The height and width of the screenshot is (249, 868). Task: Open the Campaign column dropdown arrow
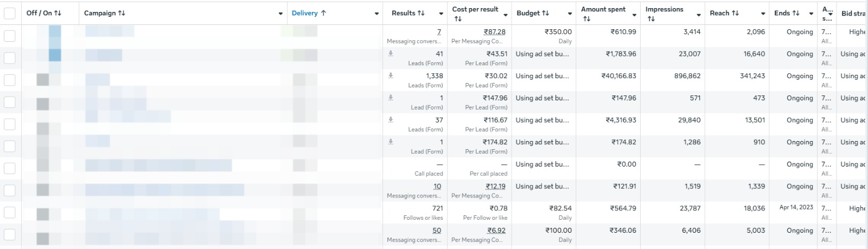coord(280,14)
